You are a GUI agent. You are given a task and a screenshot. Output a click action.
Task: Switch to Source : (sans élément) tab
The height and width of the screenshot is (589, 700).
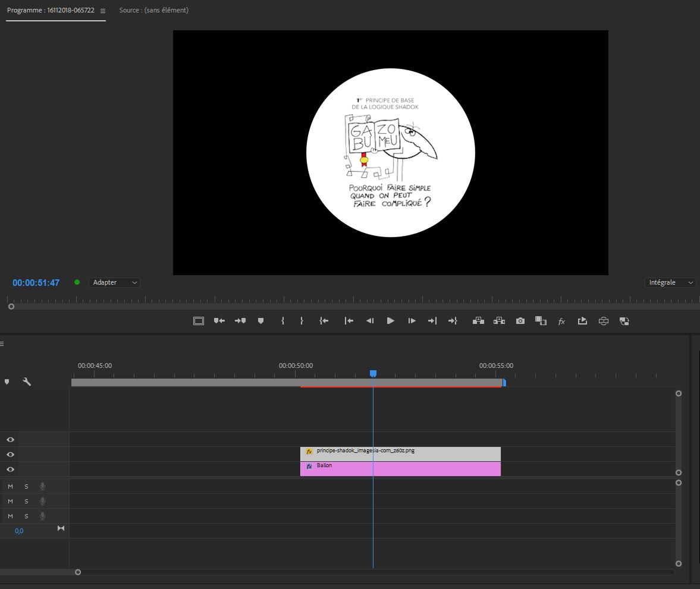coord(153,10)
